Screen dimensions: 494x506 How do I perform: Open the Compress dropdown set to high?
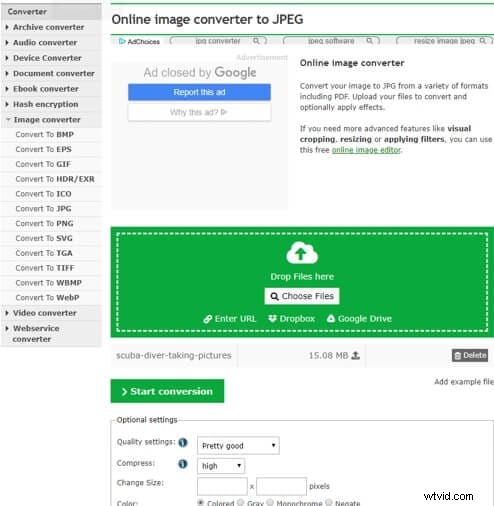coord(221,466)
